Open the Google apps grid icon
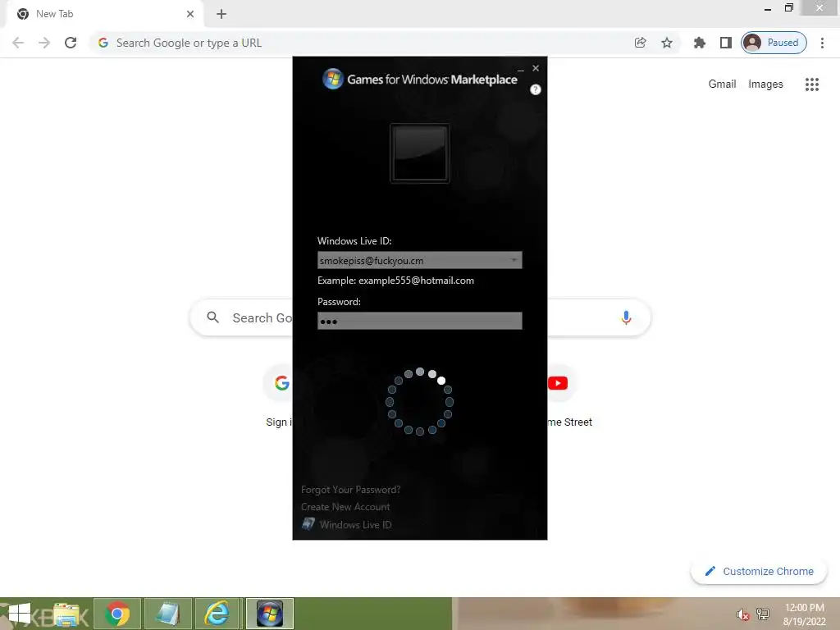Viewport: 840px width, 630px height. coord(811,84)
